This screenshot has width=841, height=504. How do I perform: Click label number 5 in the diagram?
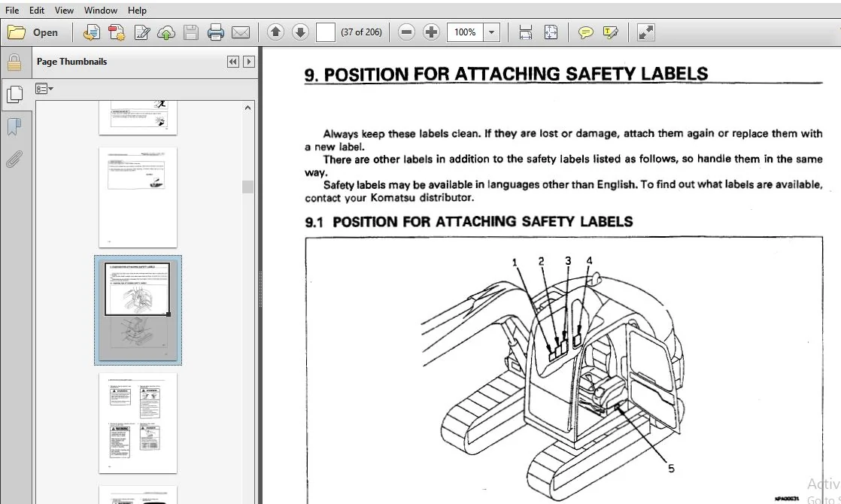tap(671, 469)
